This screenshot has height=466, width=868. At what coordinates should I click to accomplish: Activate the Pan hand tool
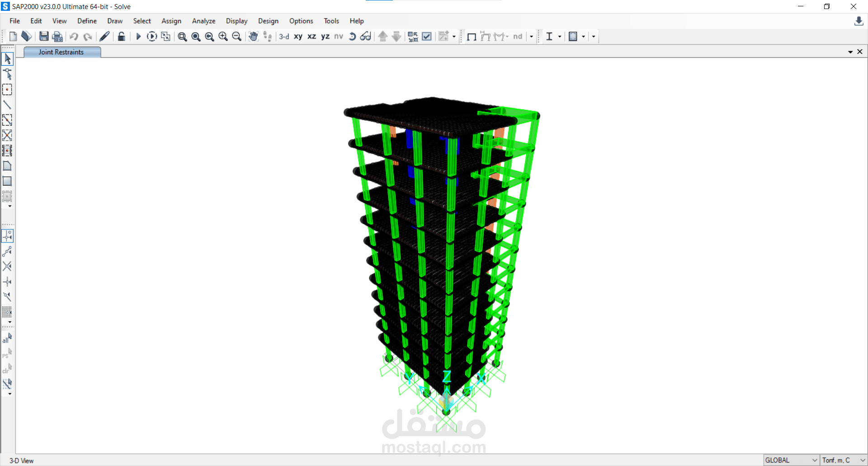coord(254,37)
